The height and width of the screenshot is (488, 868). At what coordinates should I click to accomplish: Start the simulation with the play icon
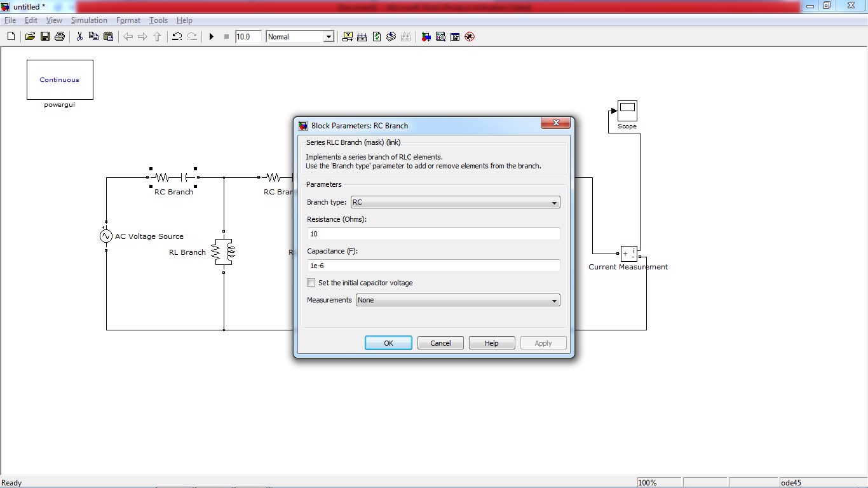click(211, 36)
